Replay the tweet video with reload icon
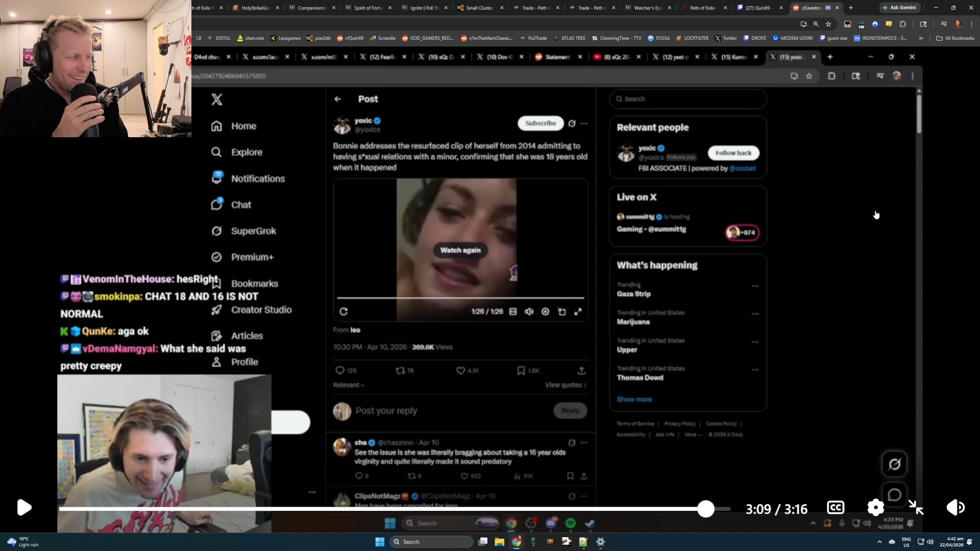This screenshot has height=551, width=980. (x=344, y=312)
